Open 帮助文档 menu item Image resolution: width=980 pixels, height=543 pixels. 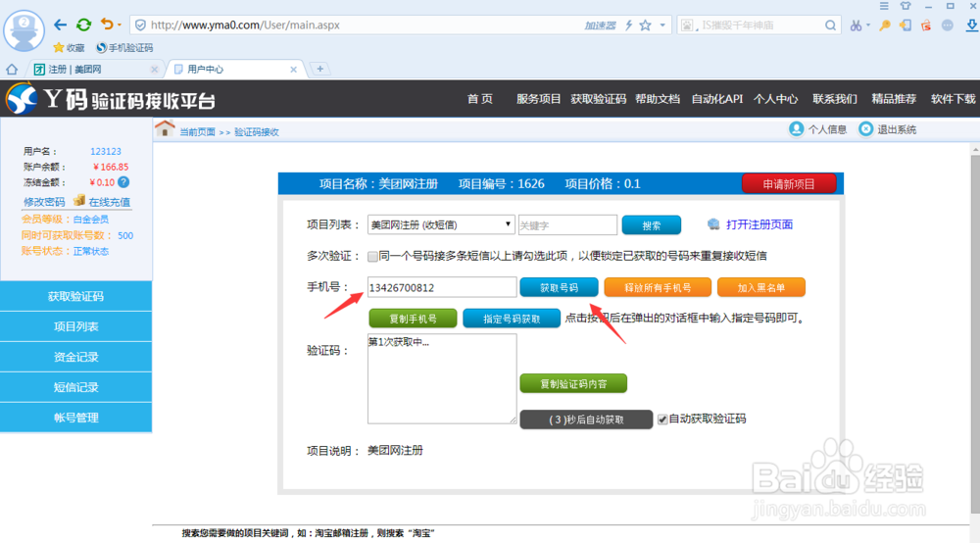658,99
